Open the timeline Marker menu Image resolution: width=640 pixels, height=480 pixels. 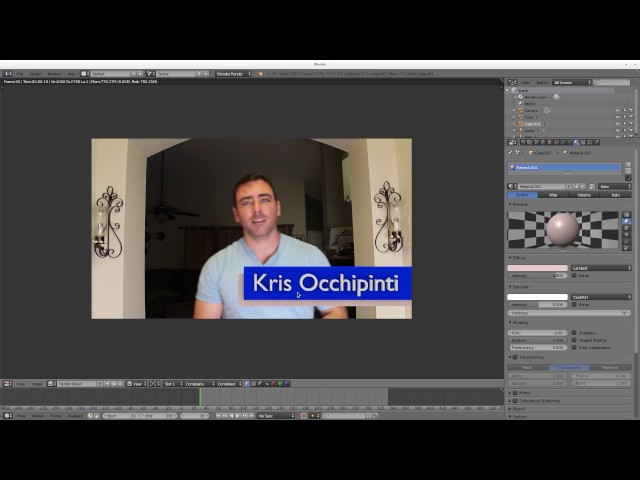(38, 416)
